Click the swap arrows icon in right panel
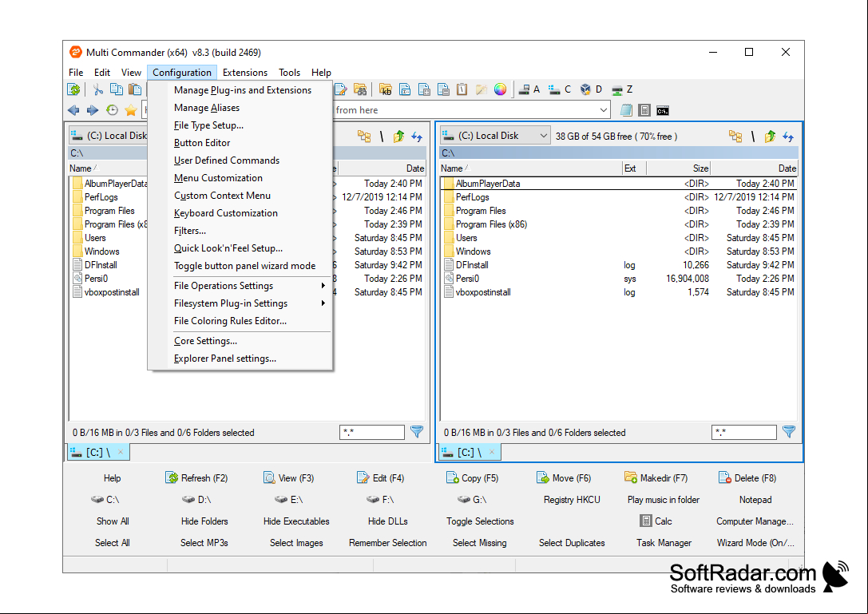Screen dimensions: 868x614 [788, 137]
